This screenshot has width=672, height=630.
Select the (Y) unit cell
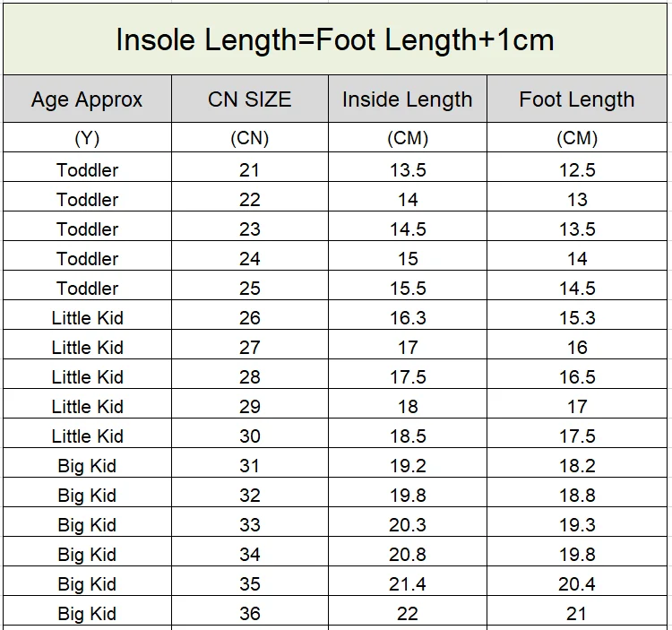87,138
